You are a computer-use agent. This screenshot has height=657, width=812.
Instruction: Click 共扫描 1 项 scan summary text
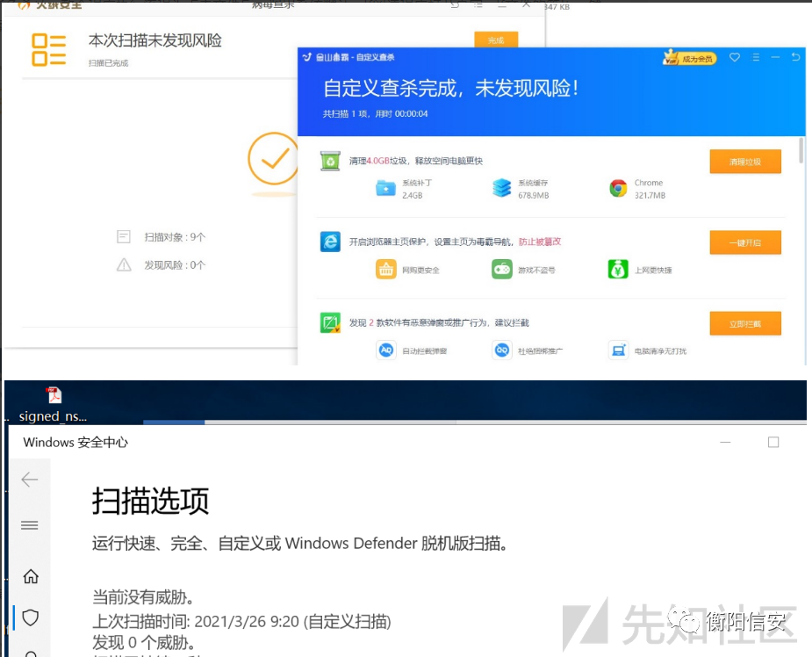(x=376, y=114)
